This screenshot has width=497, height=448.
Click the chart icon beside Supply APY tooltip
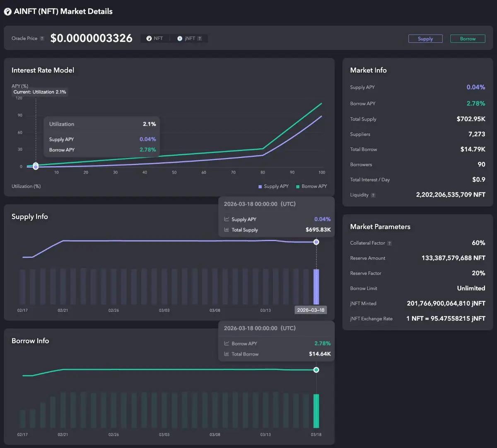(x=227, y=219)
